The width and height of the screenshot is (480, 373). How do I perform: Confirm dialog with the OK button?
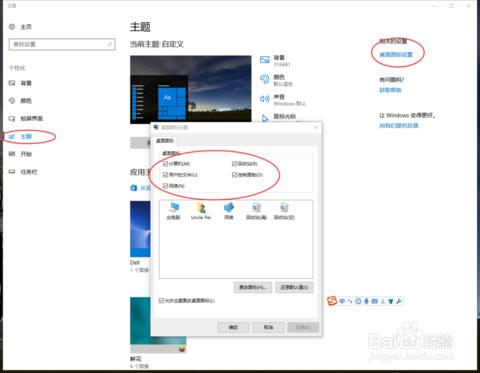pyautogui.click(x=233, y=327)
